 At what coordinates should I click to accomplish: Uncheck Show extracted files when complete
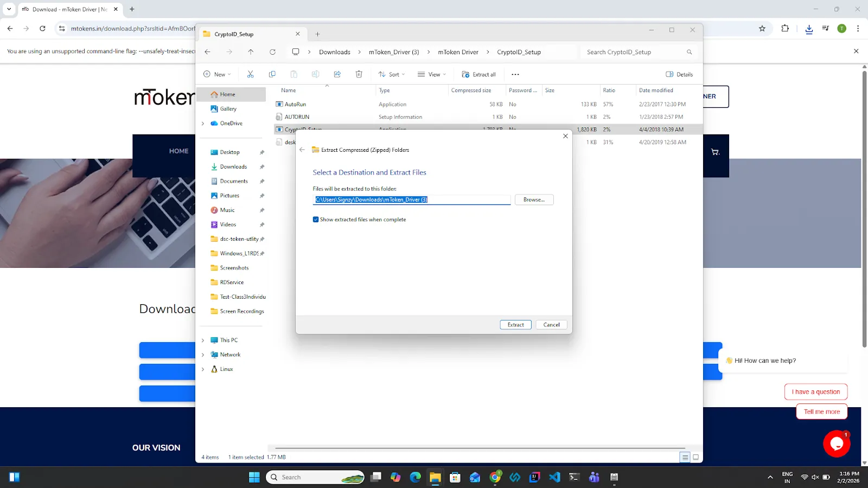(x=316, y=220)
